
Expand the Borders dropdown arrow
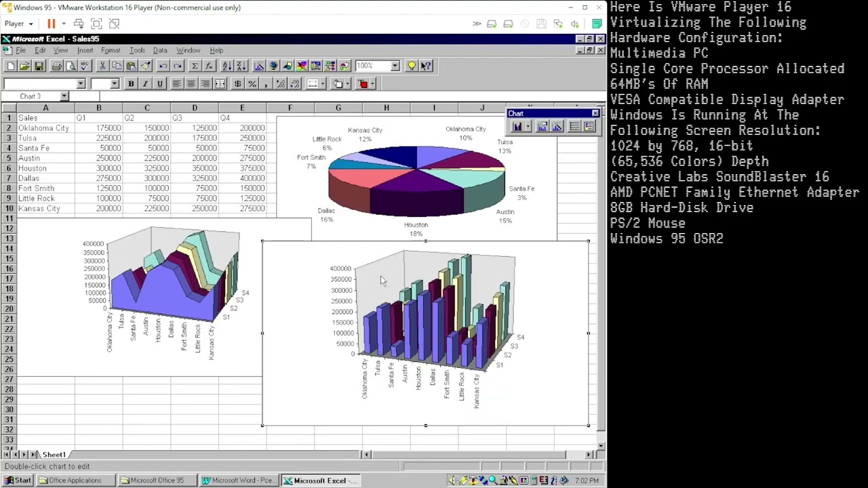pyautogui.click(x=322, y=83)
